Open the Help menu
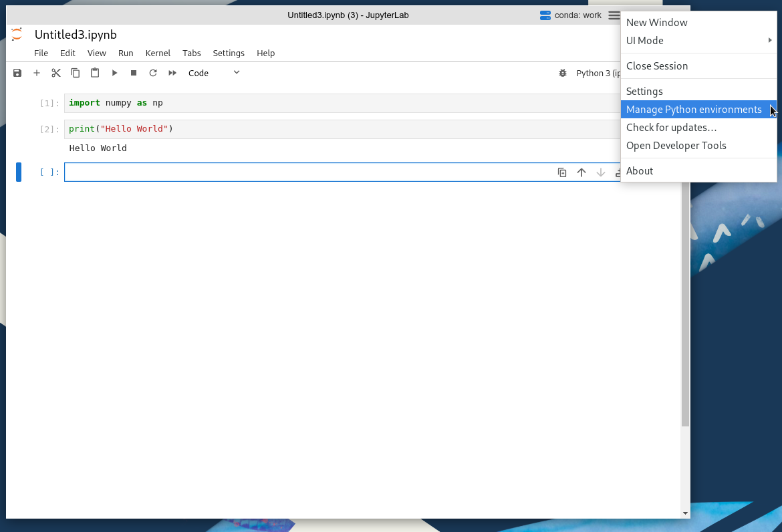Image resolution: width=782 pixels, height=532 pixels. tap(266, 53)
